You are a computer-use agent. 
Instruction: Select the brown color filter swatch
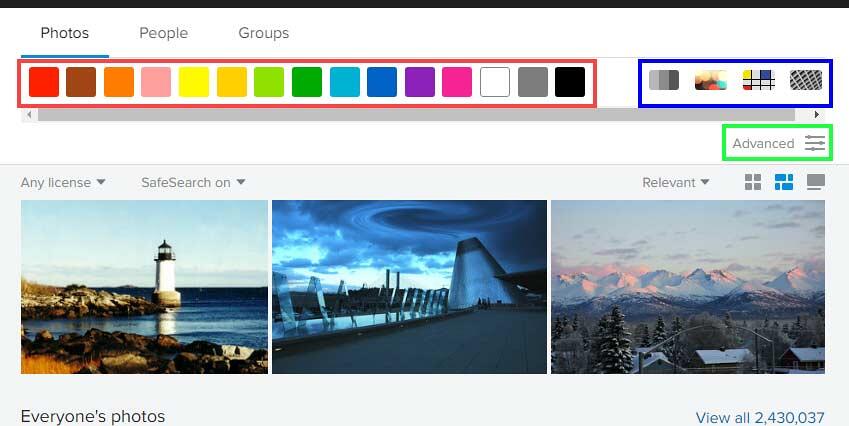81,82
